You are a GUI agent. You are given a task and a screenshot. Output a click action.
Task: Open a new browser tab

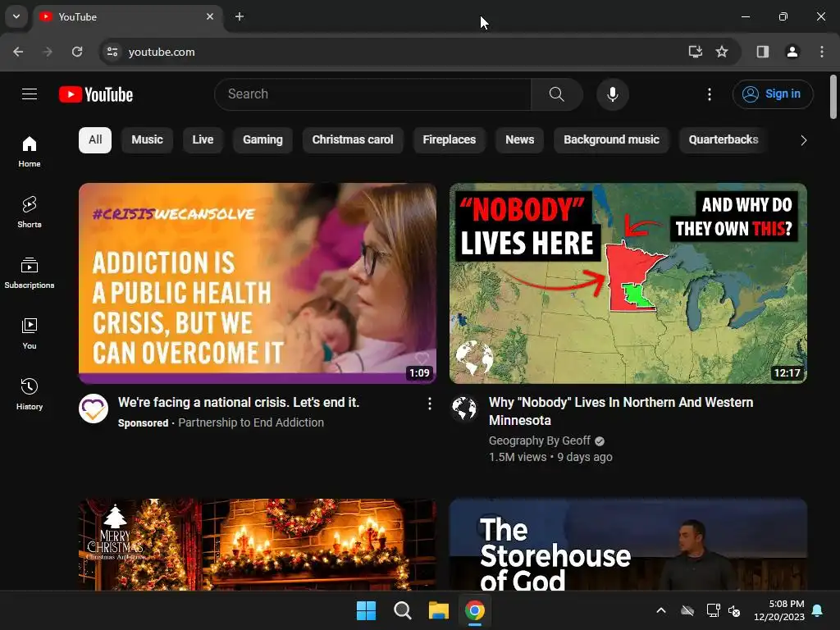[x=240, y=16]
